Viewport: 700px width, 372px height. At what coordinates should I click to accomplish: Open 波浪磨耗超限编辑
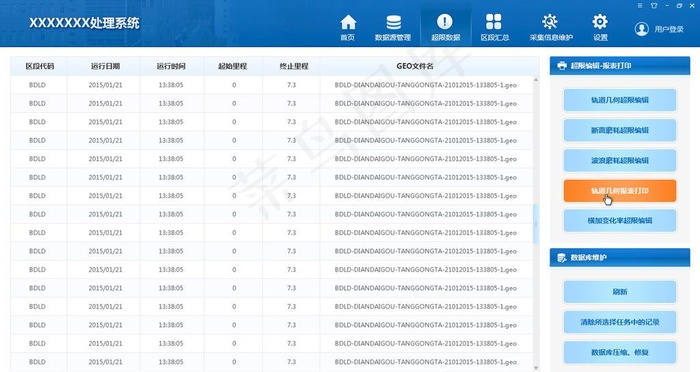coord(620,160)
